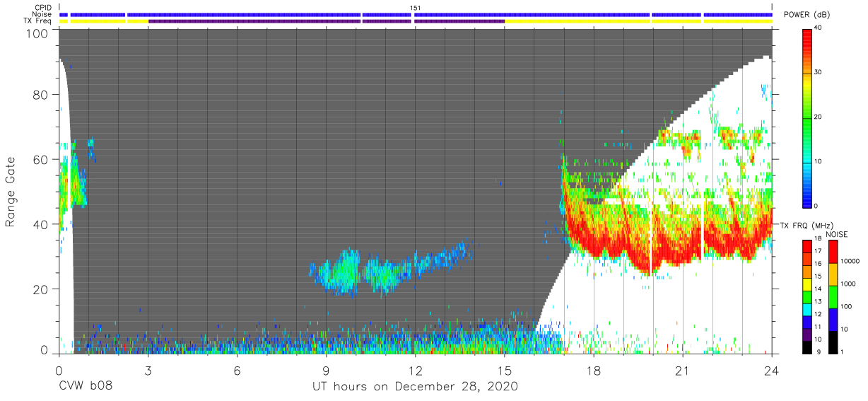The image size is (868, 401).
Task: Click x-axis tick label '24'
Action: [772, 371]
